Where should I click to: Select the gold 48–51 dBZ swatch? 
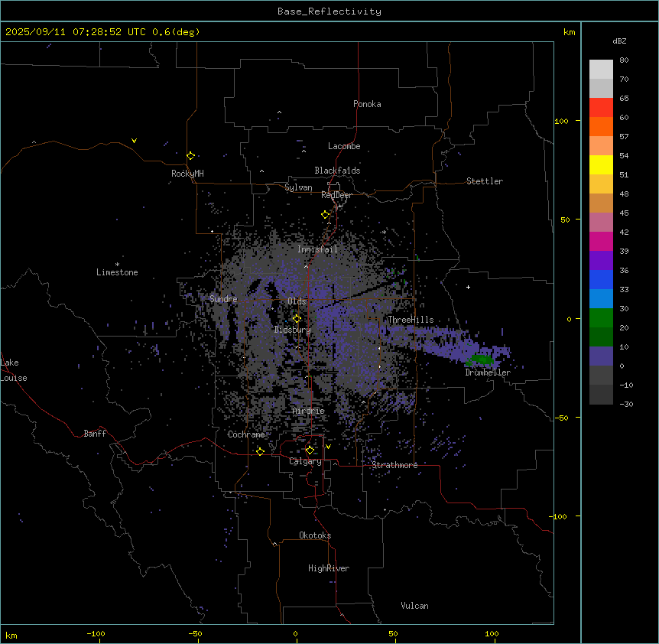[x=601, y=184]
